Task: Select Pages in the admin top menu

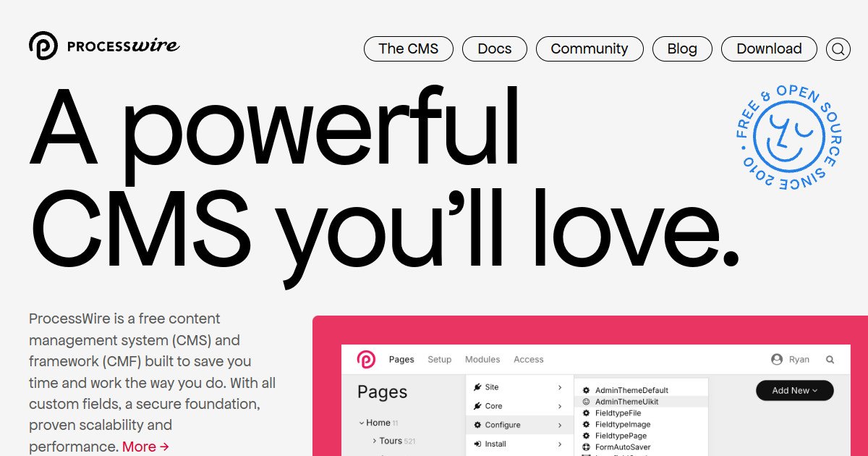Action: pyautogui.click(x=401, y=360)
